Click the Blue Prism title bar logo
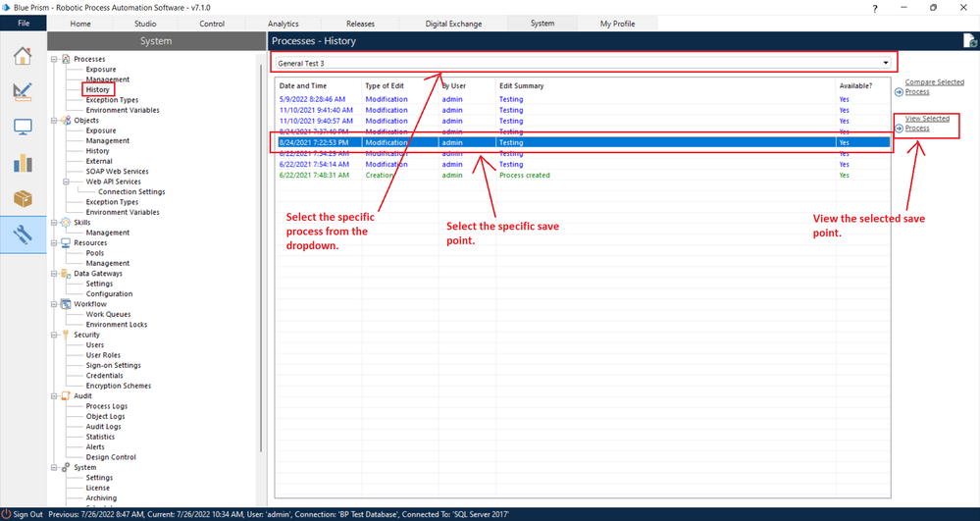The height and width of the screenshot is (521, 980). click(x=6, y=8)
